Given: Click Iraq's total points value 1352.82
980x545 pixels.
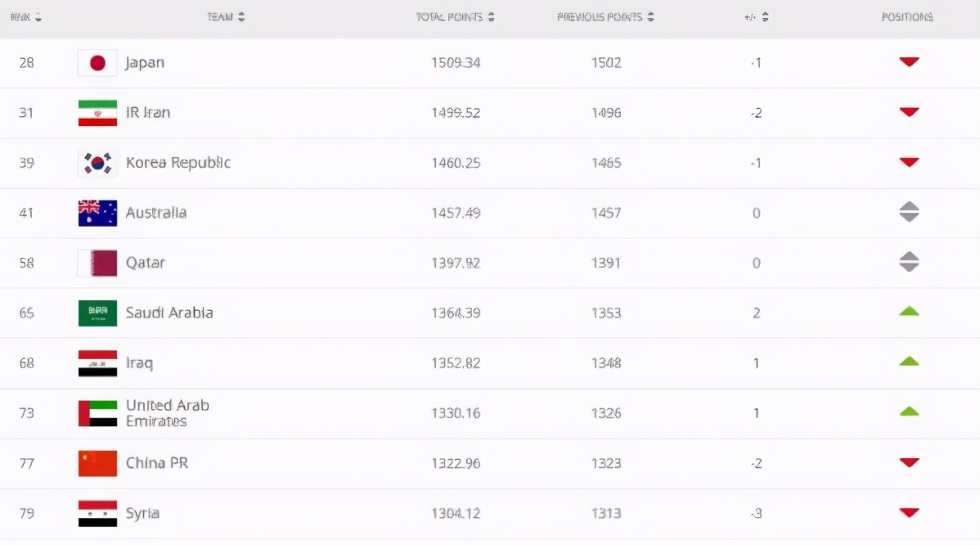Looking at the screenshot, I should pyautogui.click(x=456, y=363).
